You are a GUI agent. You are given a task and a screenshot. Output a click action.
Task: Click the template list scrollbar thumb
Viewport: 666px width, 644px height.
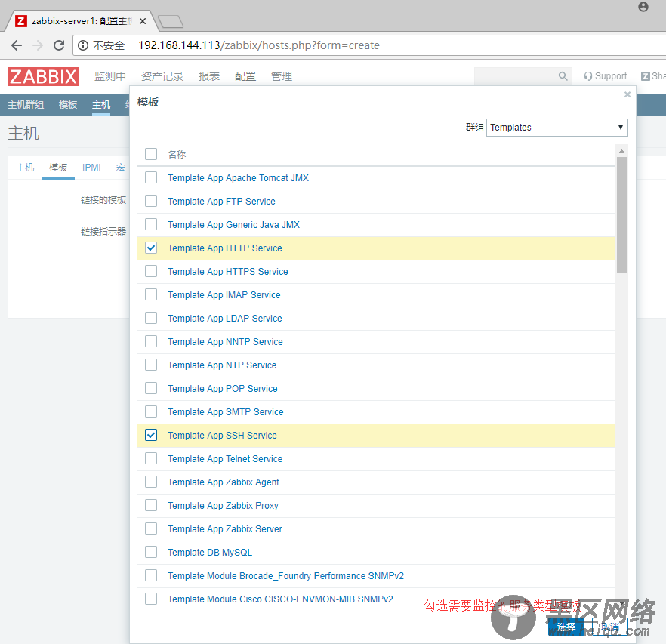[x=621, y=214]
